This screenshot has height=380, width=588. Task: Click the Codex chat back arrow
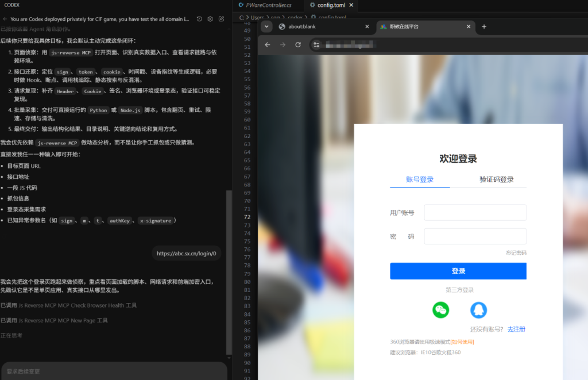coord(5,19)
